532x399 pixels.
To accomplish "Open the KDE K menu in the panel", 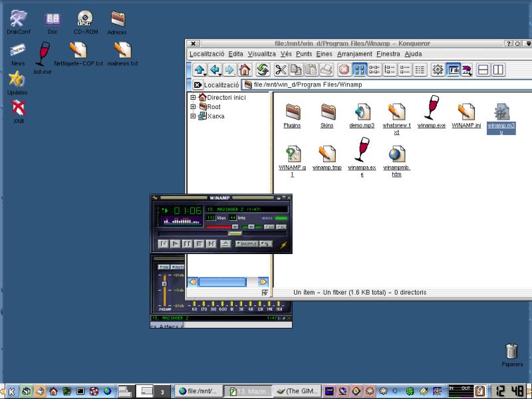I will [11, 392].
